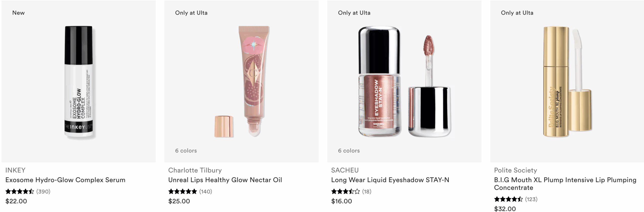Open SACHEU liquid eyeshadow product image
This screenshot has width=644, height=212.
coord(404,81)
